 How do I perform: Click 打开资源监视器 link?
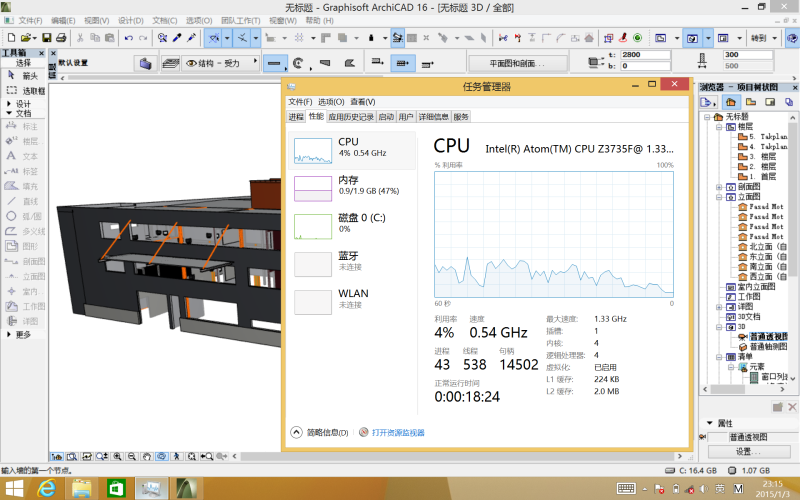(x=397, y=432)
